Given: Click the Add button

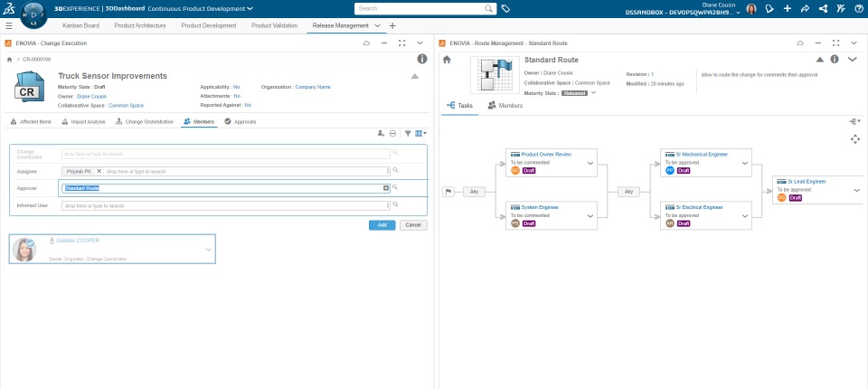Looking at the screenshot, I should [382, 225].
